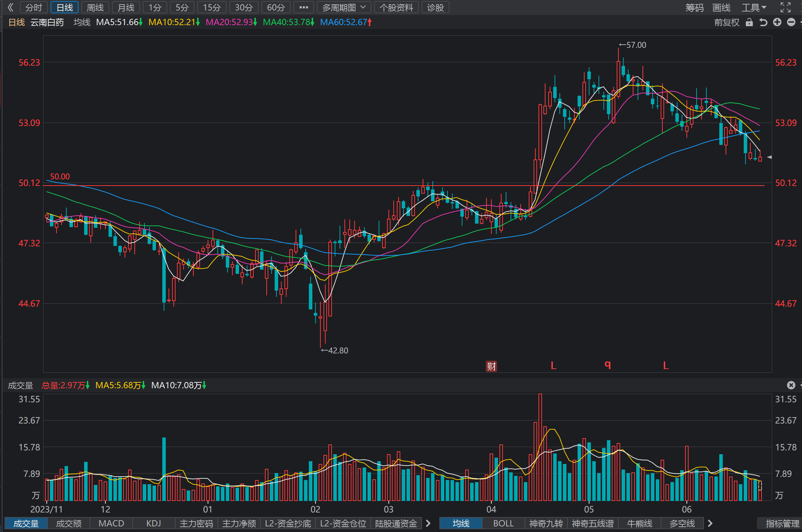Click MA40:53.78 indicator label
Image resolution: width=802 pixels, height=532 pixels.
point(288,22)
